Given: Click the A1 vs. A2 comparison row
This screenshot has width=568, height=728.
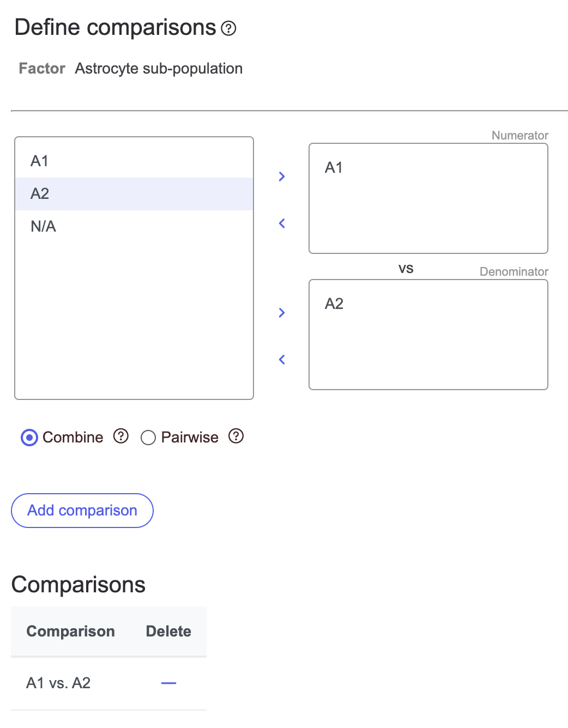Looking at the screenshot, I should 58,683.
